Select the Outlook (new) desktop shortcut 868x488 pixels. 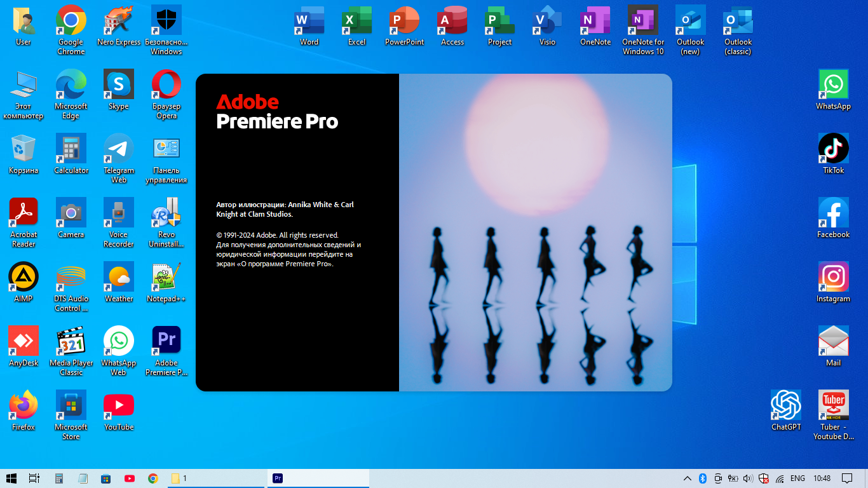point(691,30)
